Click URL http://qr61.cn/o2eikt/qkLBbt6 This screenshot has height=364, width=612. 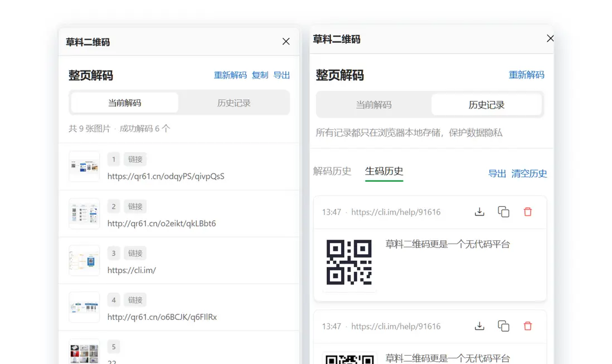pos(162,224)
